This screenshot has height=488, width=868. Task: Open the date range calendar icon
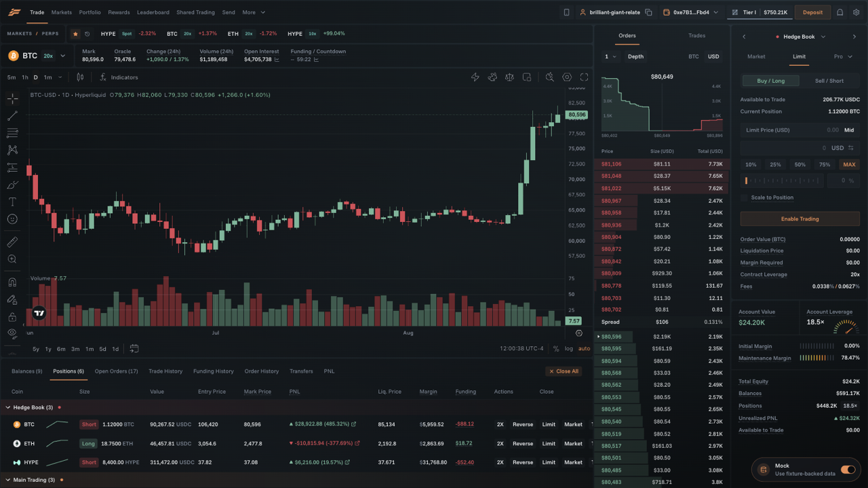[x=134, y=349]
